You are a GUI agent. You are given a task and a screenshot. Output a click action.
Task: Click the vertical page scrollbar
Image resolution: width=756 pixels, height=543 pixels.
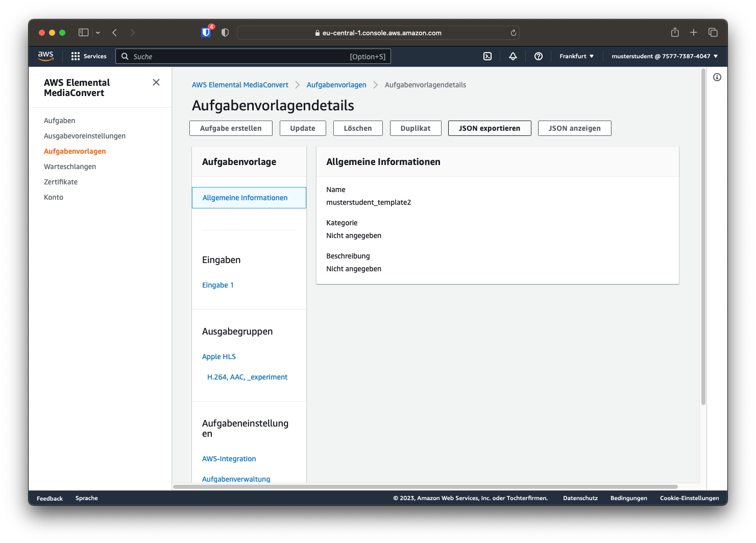(703, 238)
